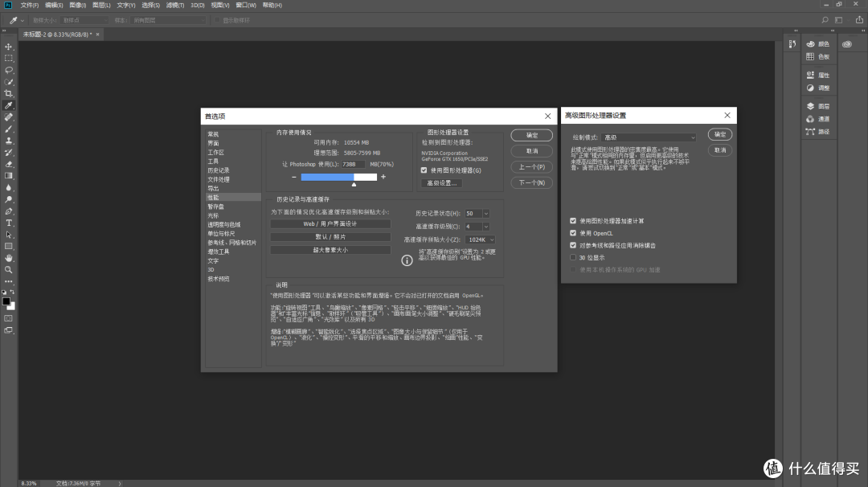Select the Horizontal Type tool
This screenshot has width=868, height=487.
(x=8, y=223)
